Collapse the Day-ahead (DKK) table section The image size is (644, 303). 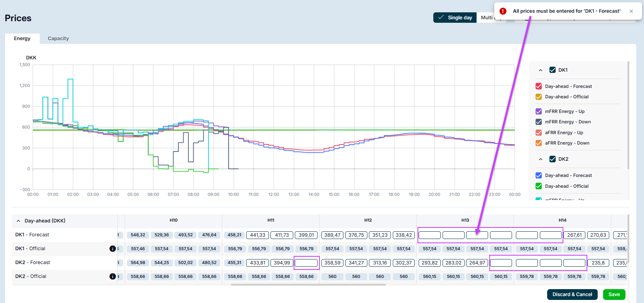click(x=18, y=221)
